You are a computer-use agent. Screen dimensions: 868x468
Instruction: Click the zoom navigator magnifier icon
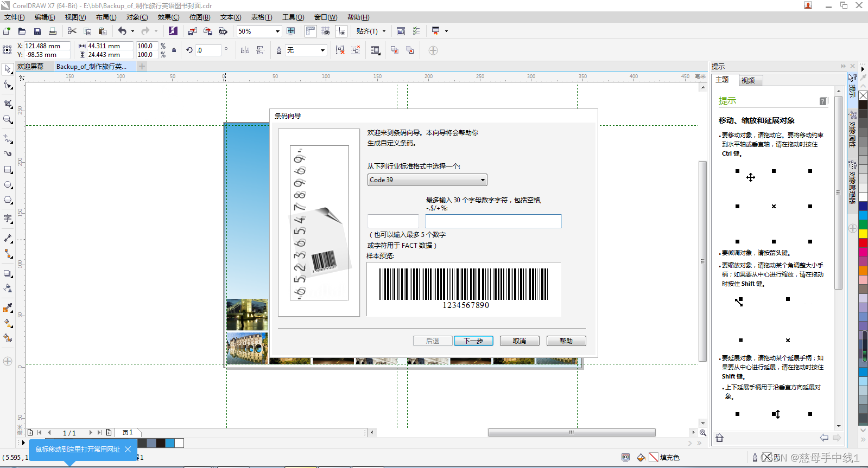point(703,432)
